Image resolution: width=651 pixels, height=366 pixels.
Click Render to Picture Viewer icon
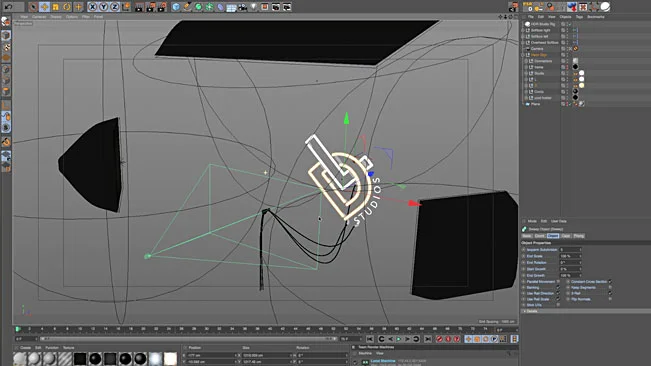pos(150,7)
